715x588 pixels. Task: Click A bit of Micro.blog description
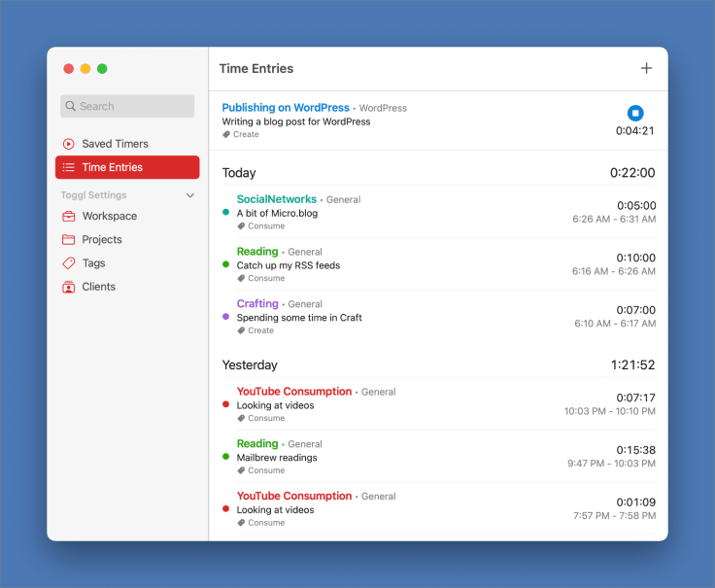tap(277, 213)
